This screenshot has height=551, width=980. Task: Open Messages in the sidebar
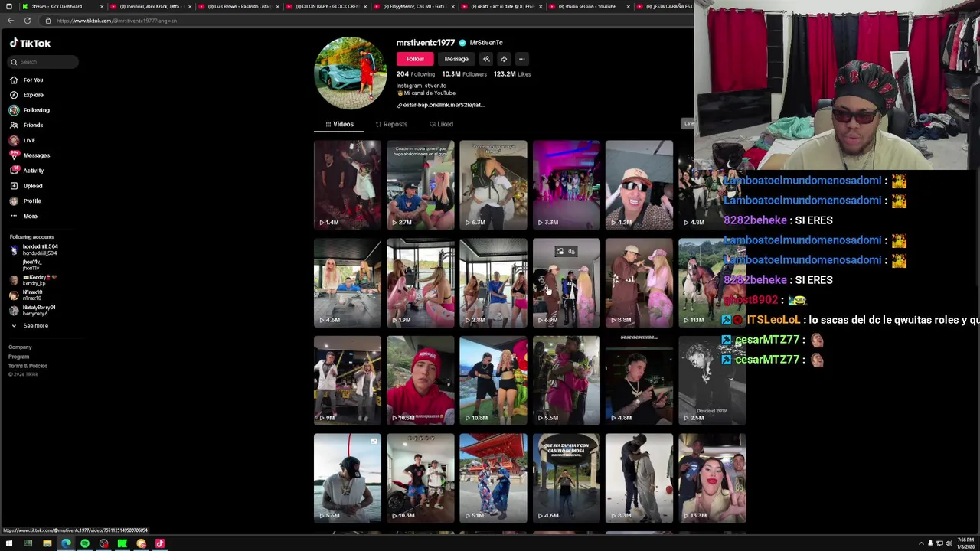click(x=36, y=155)
